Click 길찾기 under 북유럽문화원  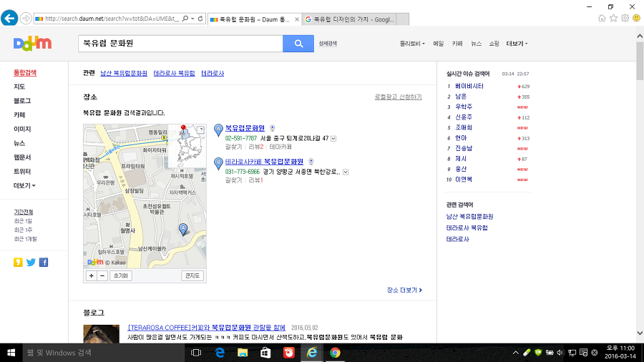coord(233,147)
